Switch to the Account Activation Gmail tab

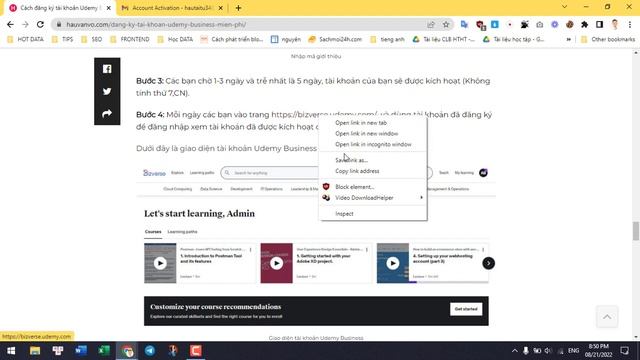point(172,8)
